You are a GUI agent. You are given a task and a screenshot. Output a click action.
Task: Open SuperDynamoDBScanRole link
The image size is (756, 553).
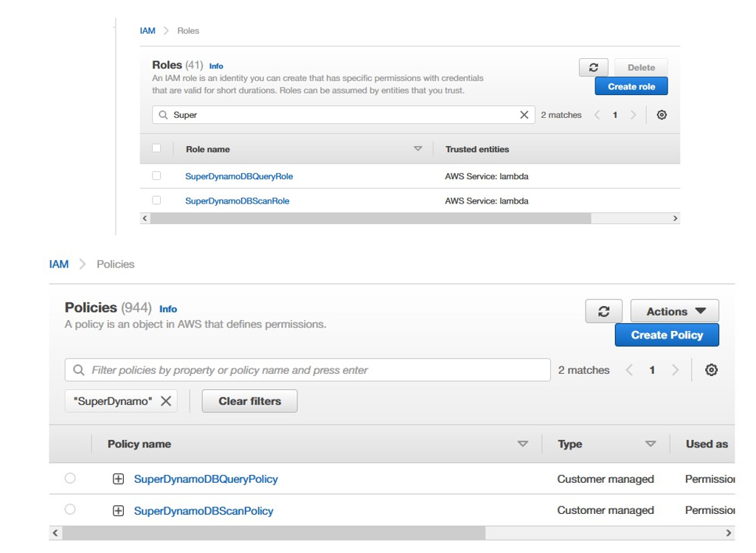coord(237,201)
